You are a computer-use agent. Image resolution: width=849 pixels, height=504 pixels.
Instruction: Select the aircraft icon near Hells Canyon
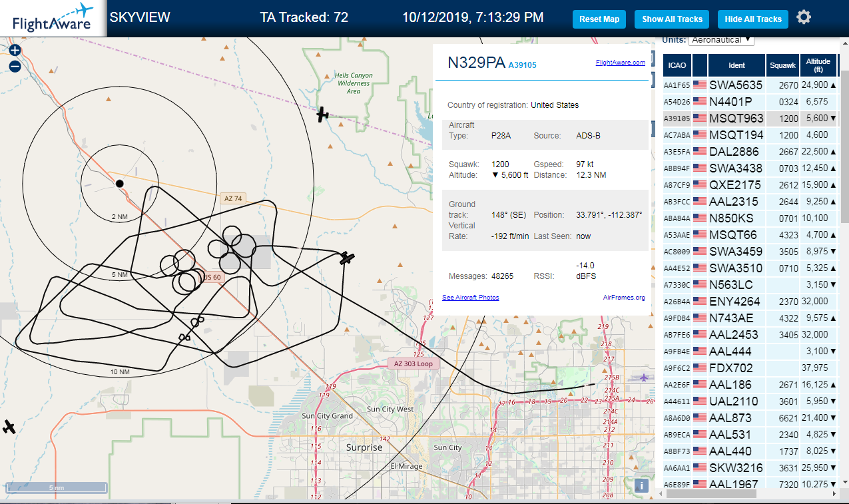(323, 115)
